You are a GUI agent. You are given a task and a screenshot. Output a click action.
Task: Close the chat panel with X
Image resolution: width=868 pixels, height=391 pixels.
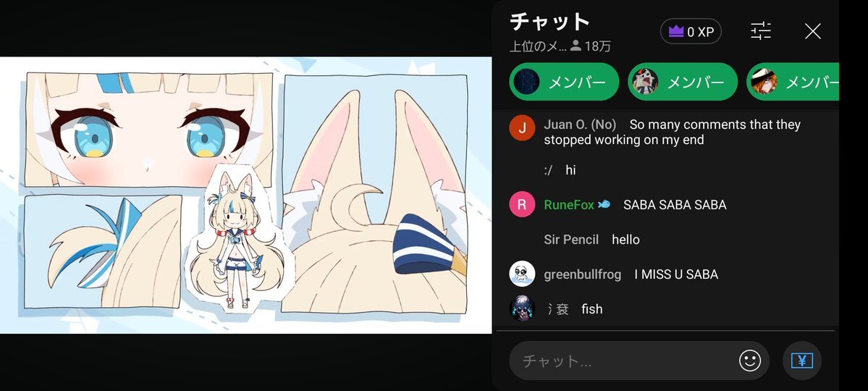(813, 32)
